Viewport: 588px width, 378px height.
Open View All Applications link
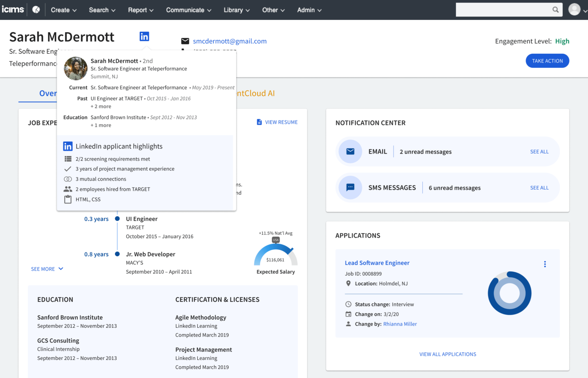(x=448, y=354)
